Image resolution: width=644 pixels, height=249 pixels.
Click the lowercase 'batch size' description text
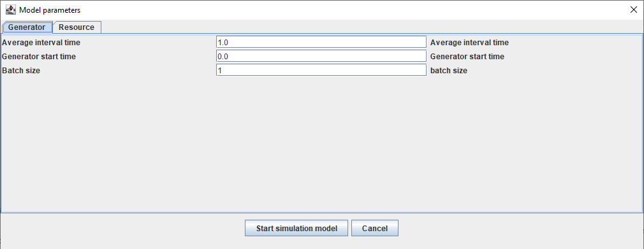pyautogui.click(x=449, y=70)
